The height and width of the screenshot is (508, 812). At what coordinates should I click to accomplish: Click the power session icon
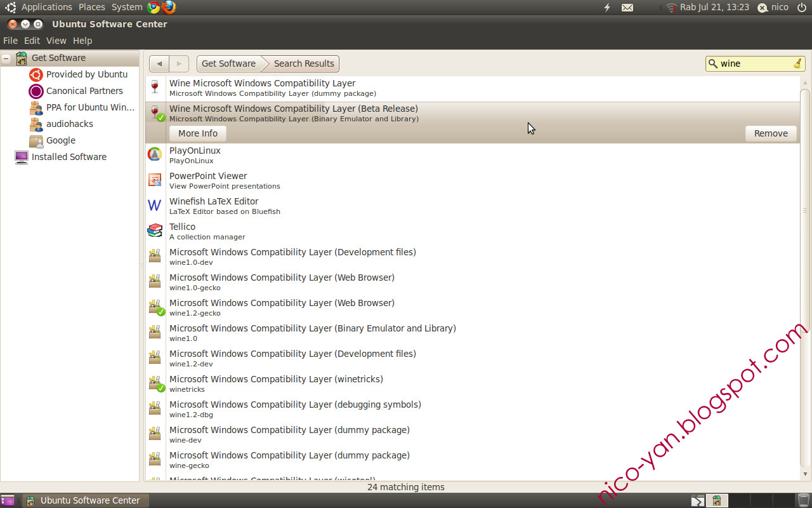[x=801, y=7]
